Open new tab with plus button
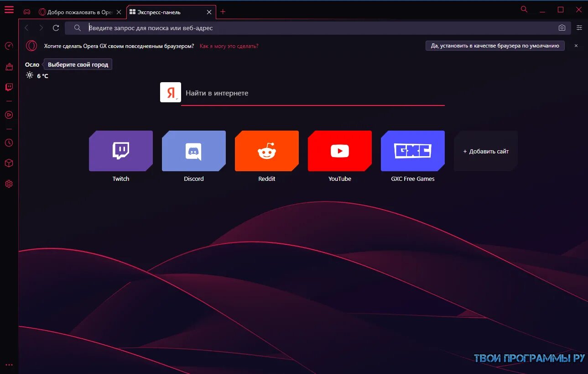 [x=223, y=12]
